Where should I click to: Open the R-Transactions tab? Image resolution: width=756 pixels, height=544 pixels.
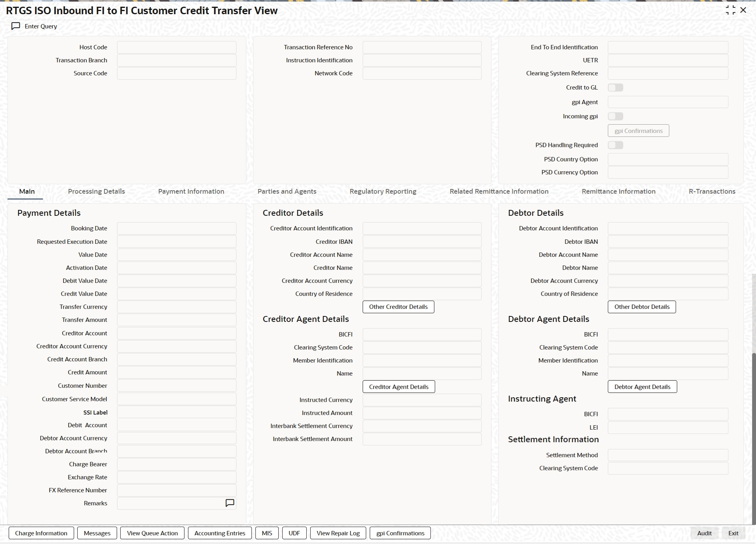(x=712, y=191)
